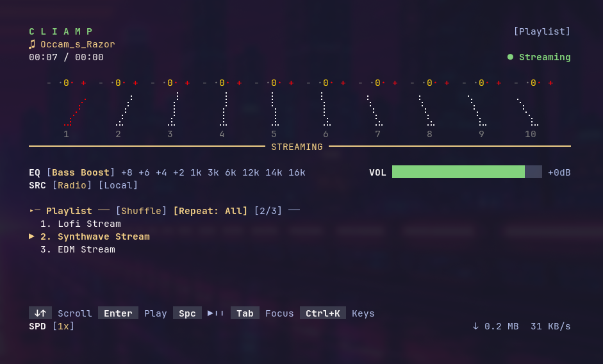The width and height of the screenshot is (603, 364).
Task: Click the 00:07 / 00:00 time display
Action: 66,57
